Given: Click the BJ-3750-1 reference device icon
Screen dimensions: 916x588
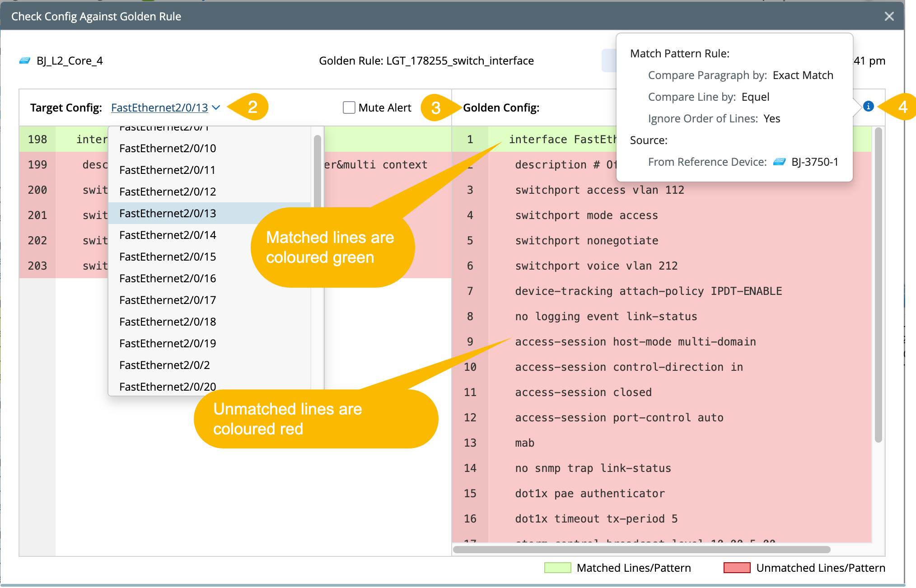Looking at the screenshot, I should (x=779, y=162).
